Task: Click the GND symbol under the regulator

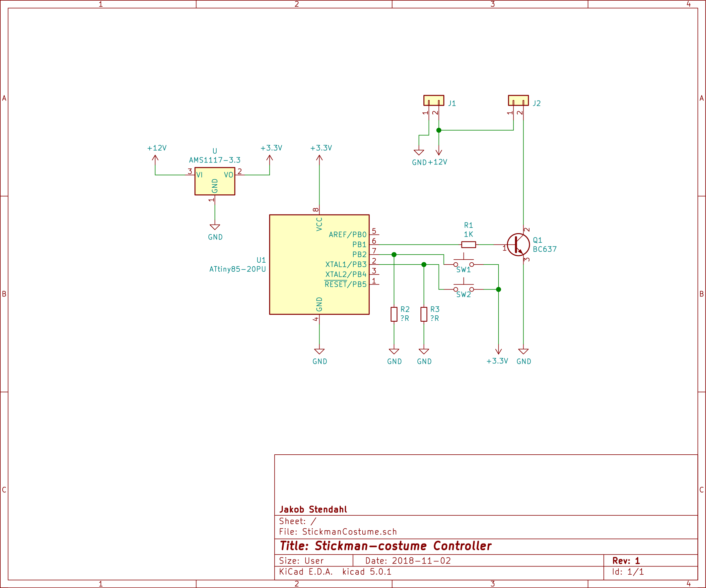Action: coord(215,228)
